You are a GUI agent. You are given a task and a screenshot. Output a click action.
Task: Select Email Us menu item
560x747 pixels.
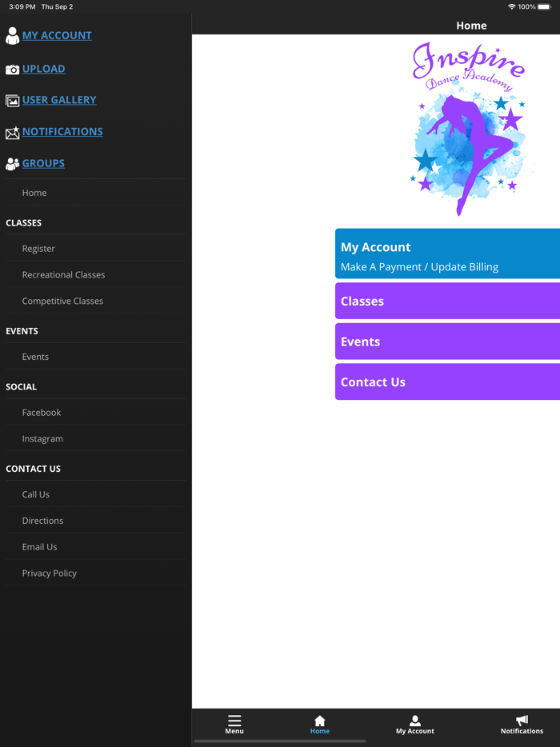click(x=95, y=546)
